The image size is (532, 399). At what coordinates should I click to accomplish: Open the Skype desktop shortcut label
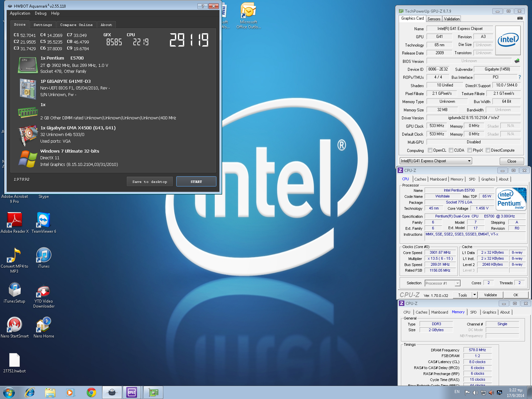click(44, 197)
